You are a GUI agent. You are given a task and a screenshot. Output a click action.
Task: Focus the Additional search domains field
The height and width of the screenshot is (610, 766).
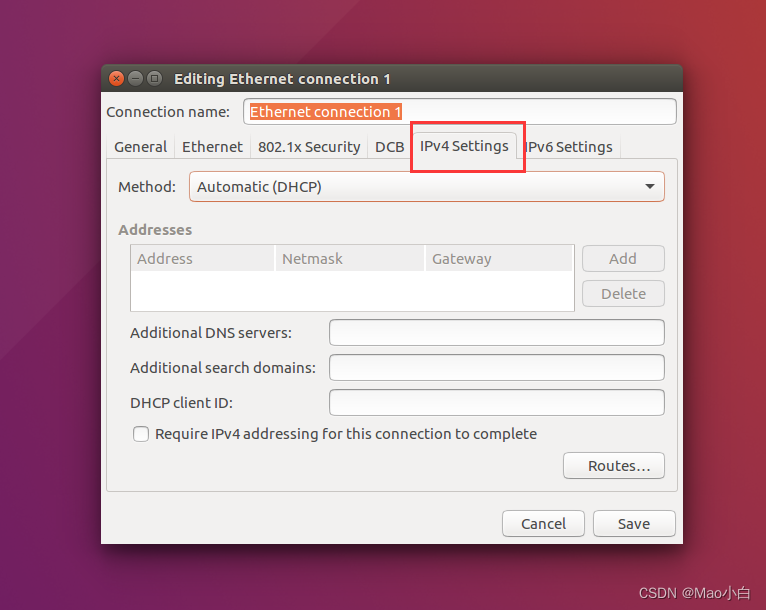coord(496,368)
